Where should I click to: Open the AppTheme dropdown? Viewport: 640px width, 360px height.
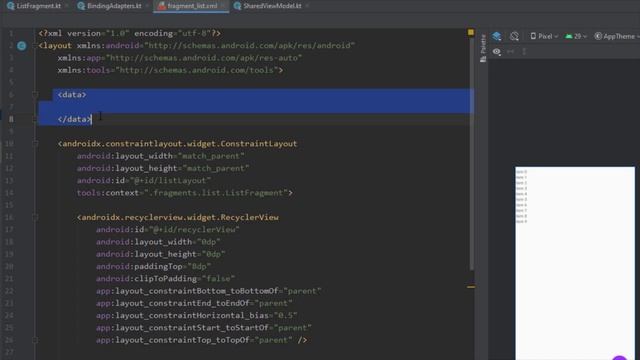click(617, 36)
